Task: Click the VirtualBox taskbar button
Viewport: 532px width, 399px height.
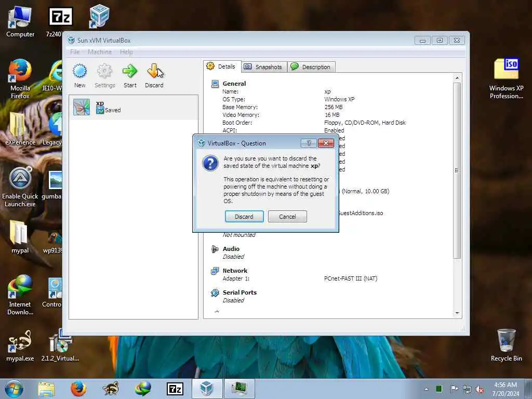Action: coord(207,389)
